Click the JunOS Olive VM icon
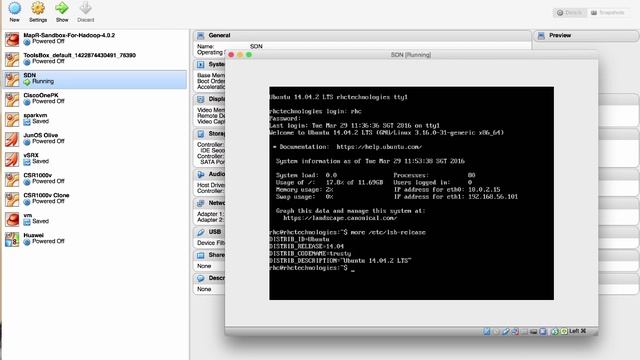The image size is (640, 360). click(12, 139)
